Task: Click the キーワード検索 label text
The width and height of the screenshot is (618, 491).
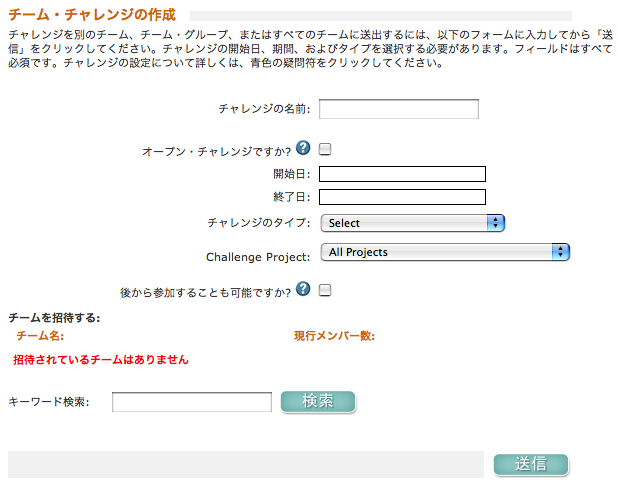Action: pyautogui.click(x=49, y=402)
